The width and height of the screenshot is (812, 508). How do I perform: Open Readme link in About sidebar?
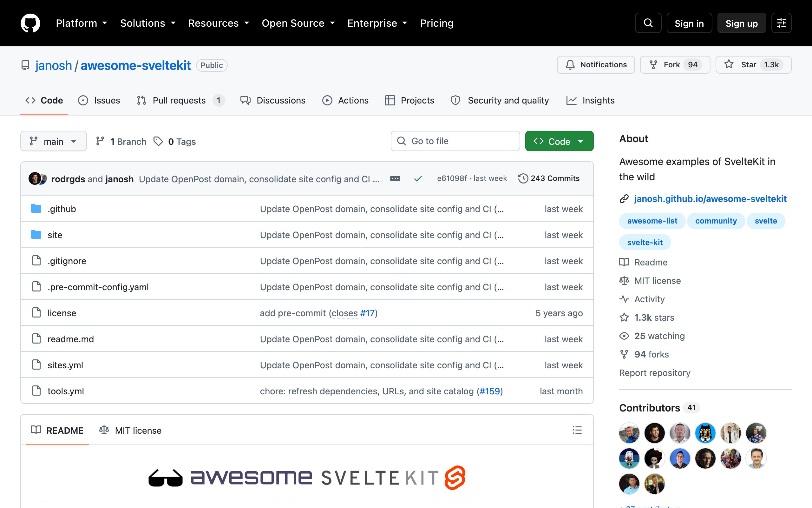(x=644, y=262)
